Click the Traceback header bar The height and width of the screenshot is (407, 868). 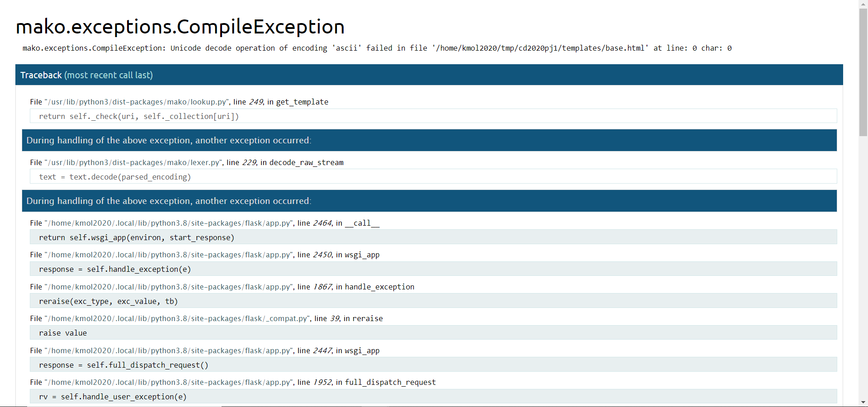tap(429, 75)
